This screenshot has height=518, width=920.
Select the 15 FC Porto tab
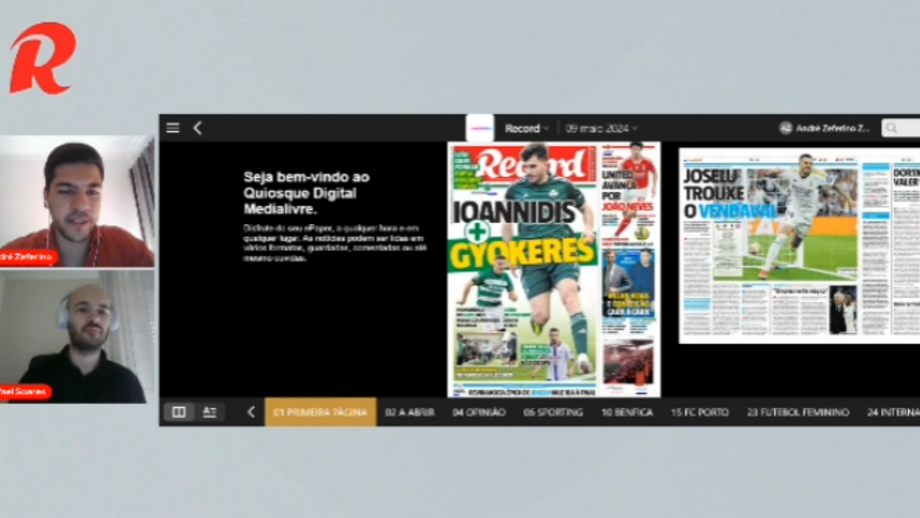tap(699, 412)
